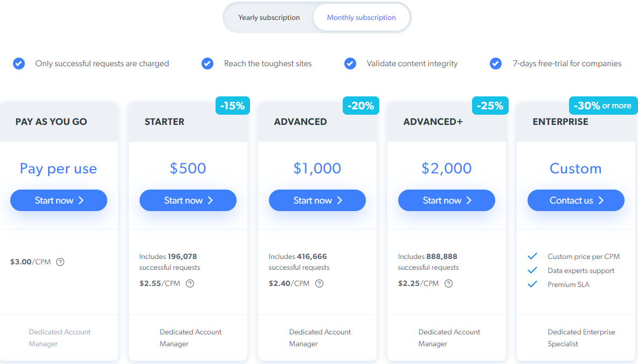Click Start now under $1,000 Advanced

tap(317, 200)
